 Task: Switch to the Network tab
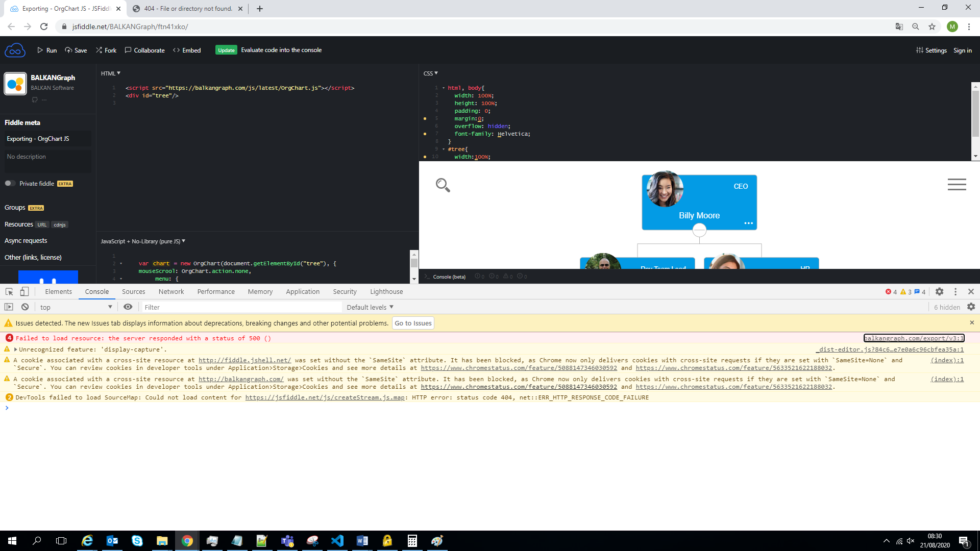pos(171,291)
